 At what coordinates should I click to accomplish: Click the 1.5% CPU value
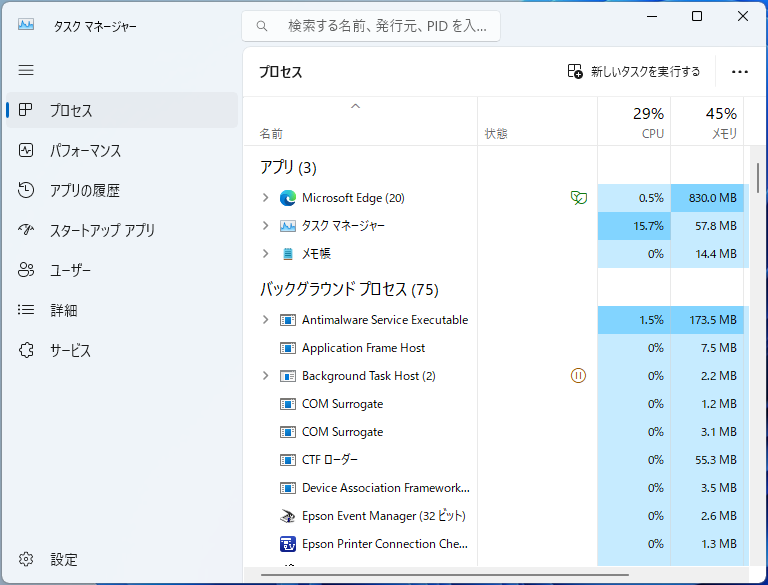point(651,320)
